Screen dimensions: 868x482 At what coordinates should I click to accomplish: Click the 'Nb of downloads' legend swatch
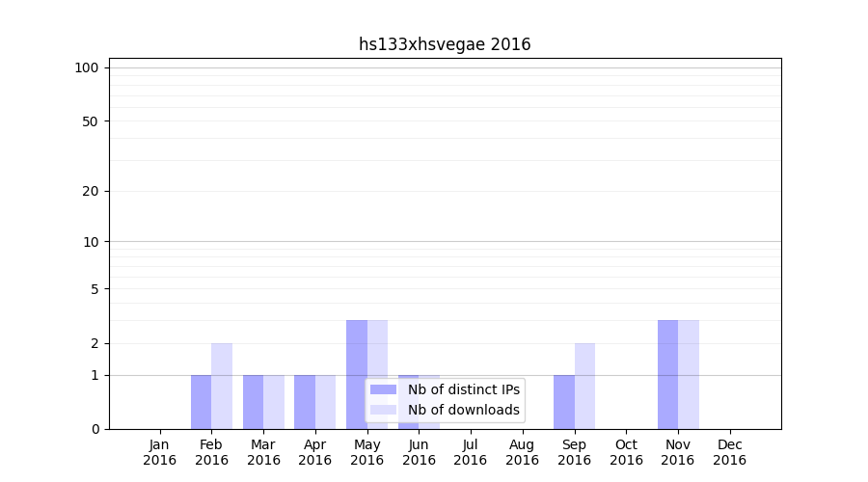[383, 410]
